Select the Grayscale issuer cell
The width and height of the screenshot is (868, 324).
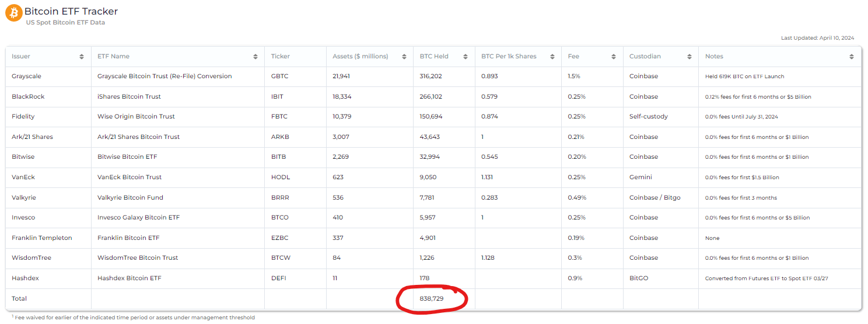pos(26,76)
